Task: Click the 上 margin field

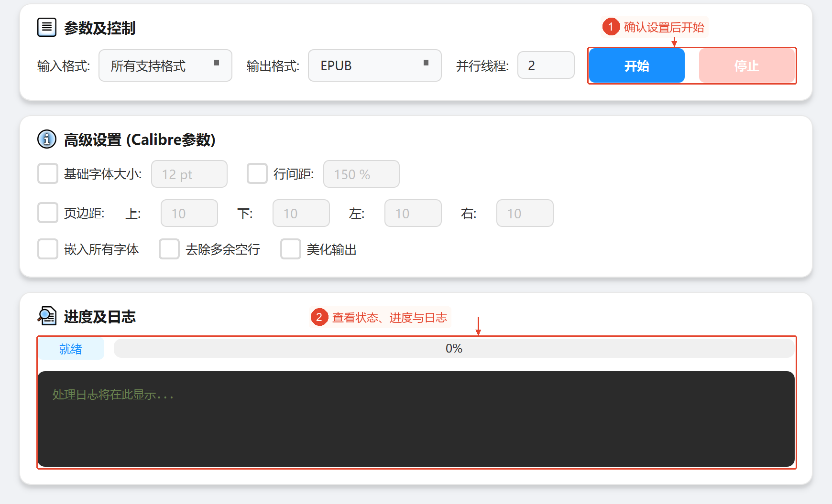Action: pos(189,213)
